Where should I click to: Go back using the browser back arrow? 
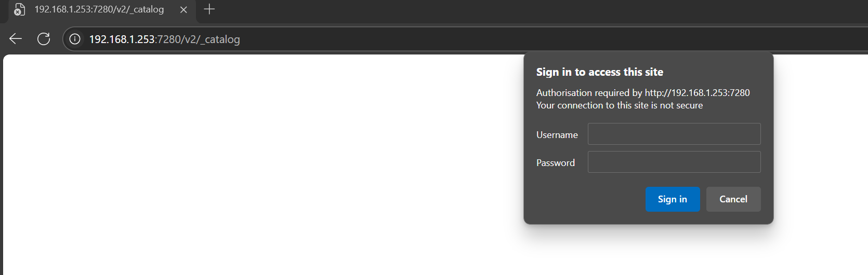tap(16, 39)
